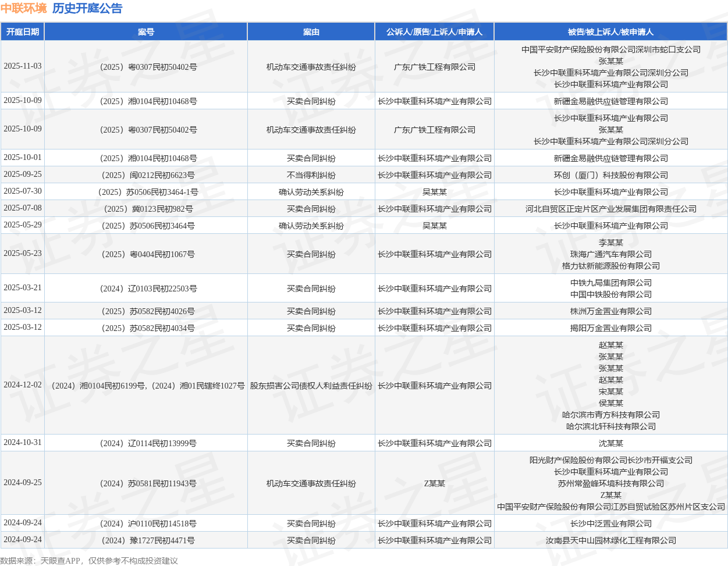
Task: Click defendant 中铁九局集团有限公司
Action: (611, 283)
